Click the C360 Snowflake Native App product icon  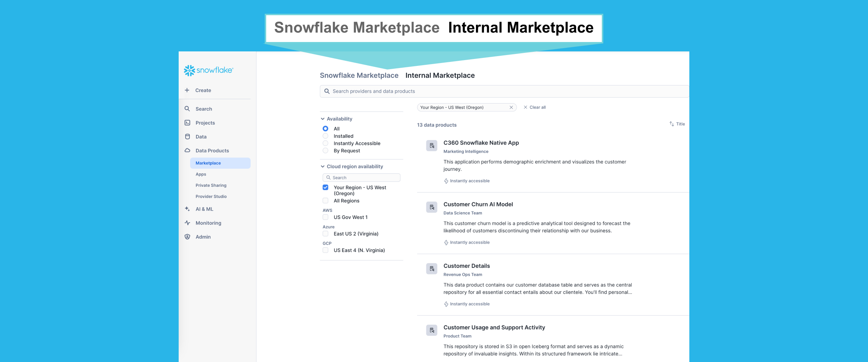431,146
